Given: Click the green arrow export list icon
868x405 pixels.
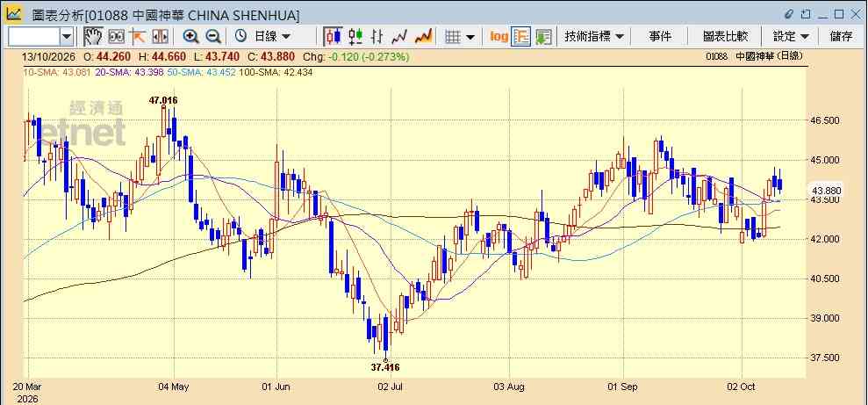Looking at the screenshot, I should click(543, 37).
